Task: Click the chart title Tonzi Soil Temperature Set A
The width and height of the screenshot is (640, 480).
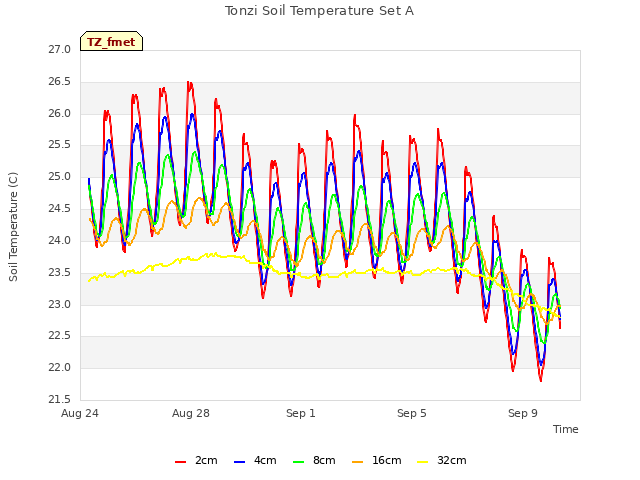Action: (x=320, y=11)
